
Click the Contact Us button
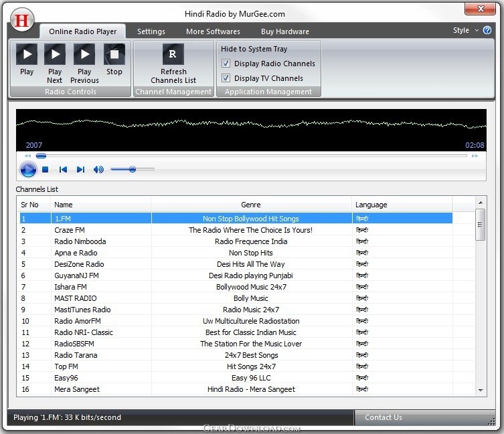tap(383, 417)
